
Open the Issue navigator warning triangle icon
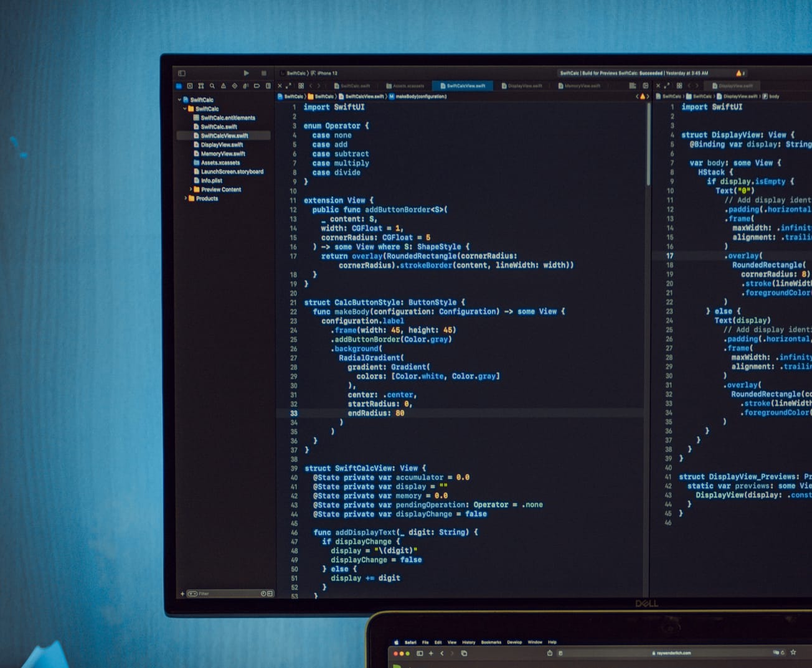tap(224, 86)
